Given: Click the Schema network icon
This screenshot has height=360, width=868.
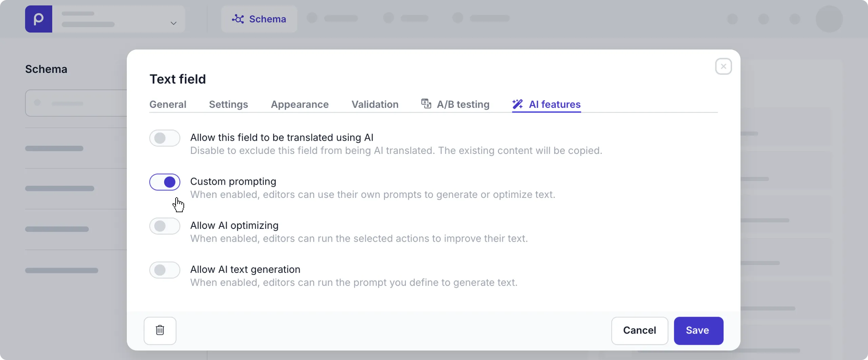Looking at the screenshot, I should pos(238,19).
